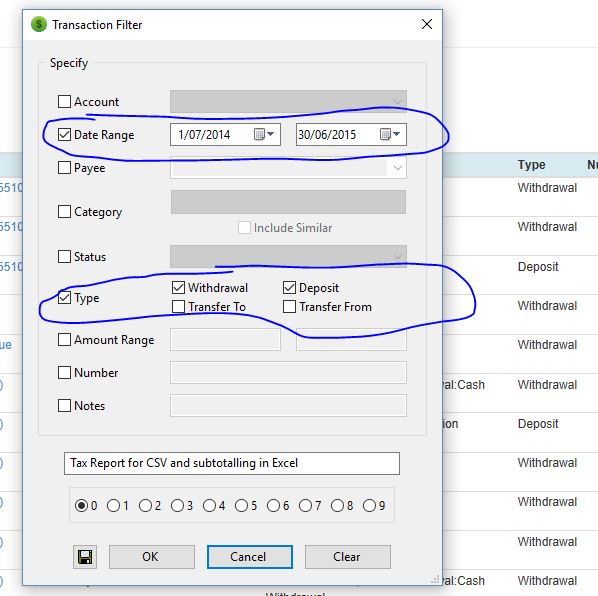Viewport: 598px width, 596px height.
Task: Open the Payee dropdown list
Action: [x=397, y=168]
